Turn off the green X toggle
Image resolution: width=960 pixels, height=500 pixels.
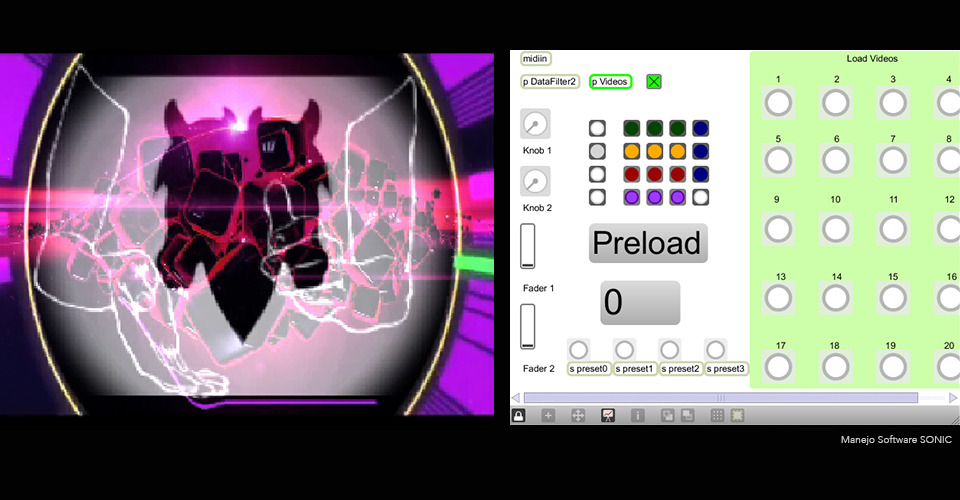[654, 81]
